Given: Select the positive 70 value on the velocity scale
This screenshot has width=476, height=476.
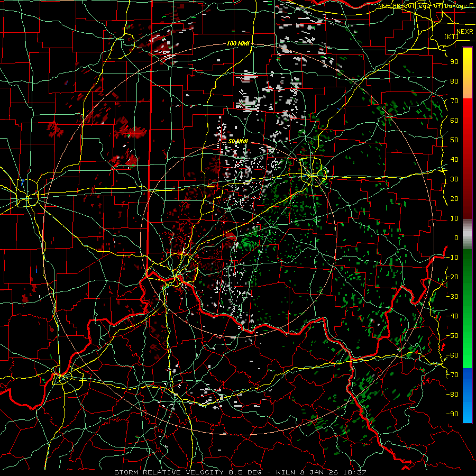Looking at the screenshot, I should (454, 101).
